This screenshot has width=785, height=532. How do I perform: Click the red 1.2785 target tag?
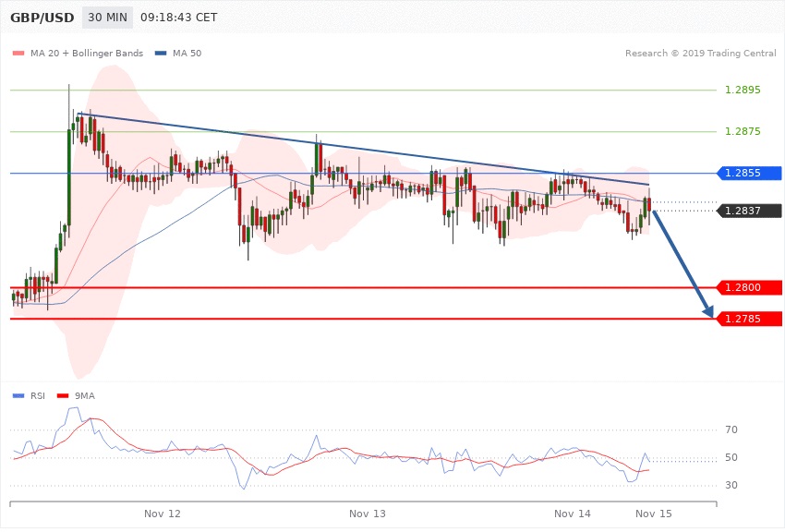point(749,320)
